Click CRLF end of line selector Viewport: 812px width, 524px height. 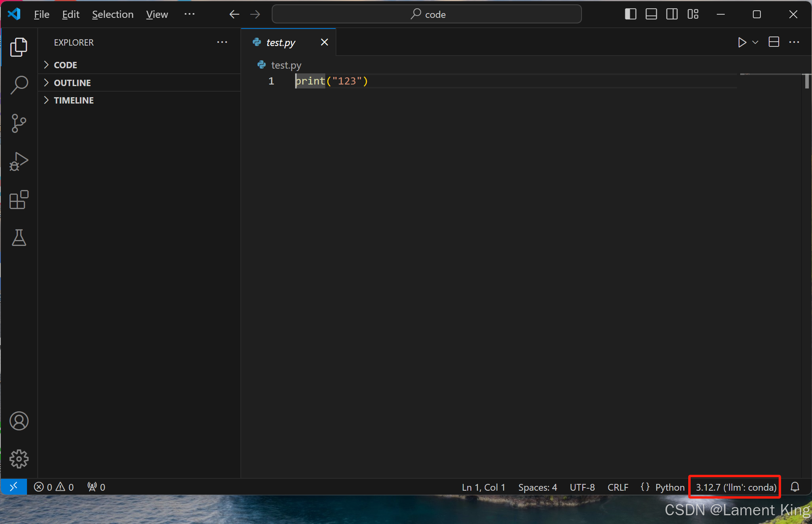618,487
